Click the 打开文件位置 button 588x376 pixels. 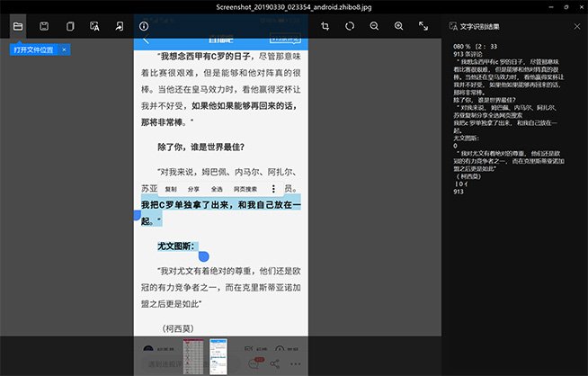[33, 49]
